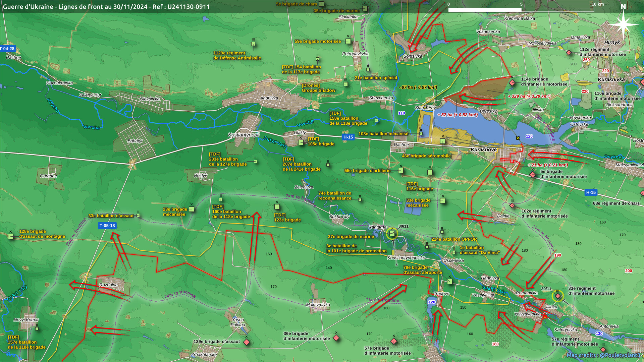Click the map title reference U241130-0911
Image resolution: width=644 pixels, height=362 pixels.
coord(188,7)
